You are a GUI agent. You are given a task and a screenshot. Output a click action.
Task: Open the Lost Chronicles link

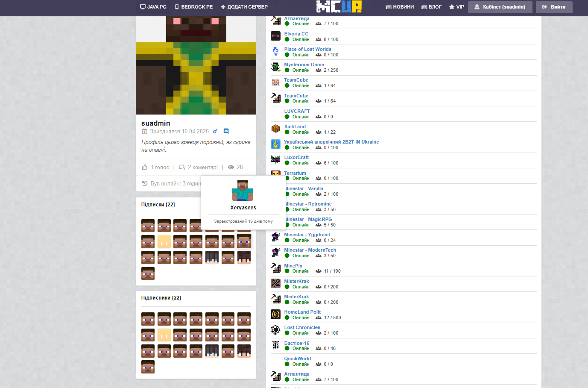[302, 327]
